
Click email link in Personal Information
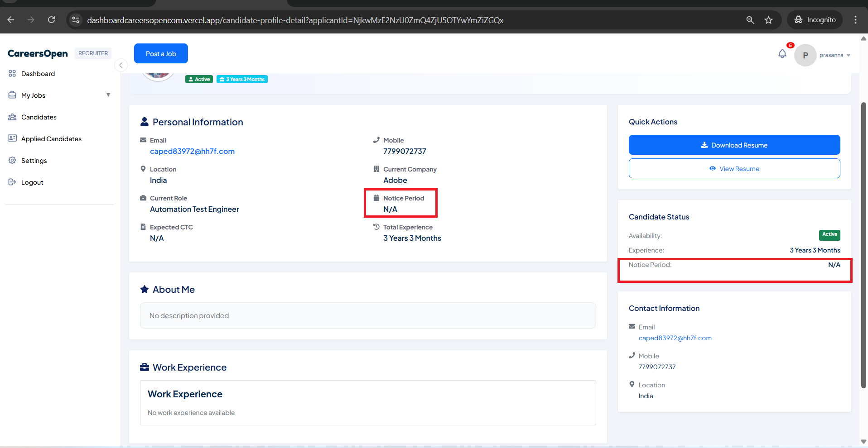pos(192,151)
